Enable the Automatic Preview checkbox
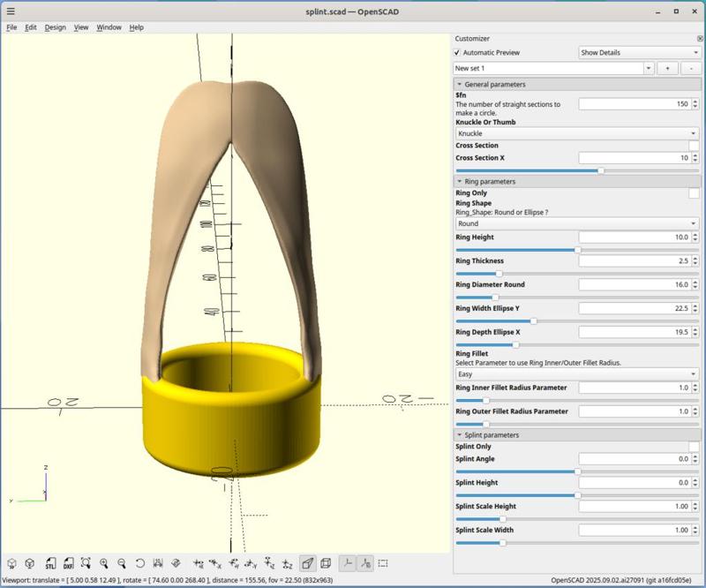 (458, 53)
